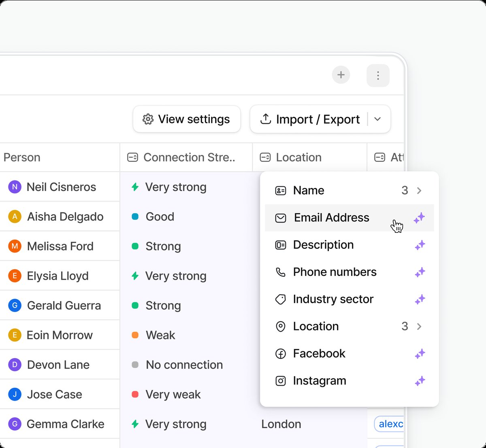The height and width of the screenshot is (448, 486).
Task: Expand the Name submenu chevron
Action: 419,191
